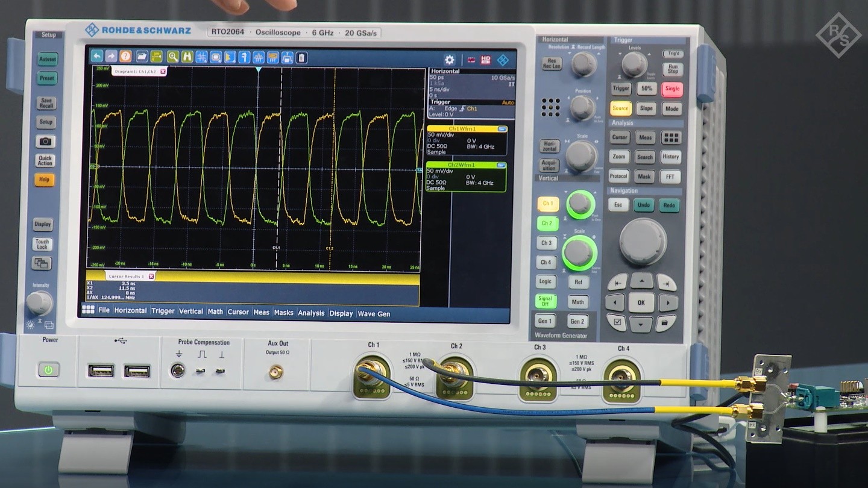Tap the Autoset button
Image resolution: width=868 pixels, height=488 pixels.
point(48,59)
